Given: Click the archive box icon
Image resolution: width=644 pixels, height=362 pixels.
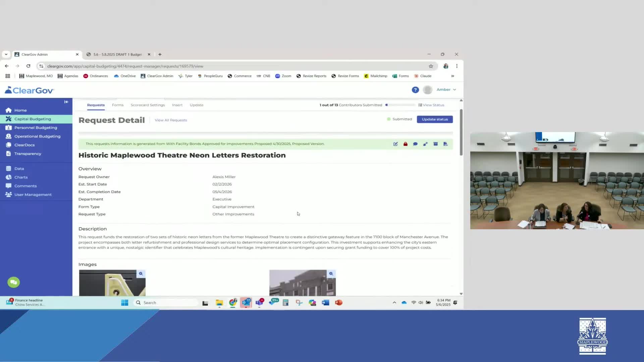Looking at the screenshot, I should (x=435, y=144).
